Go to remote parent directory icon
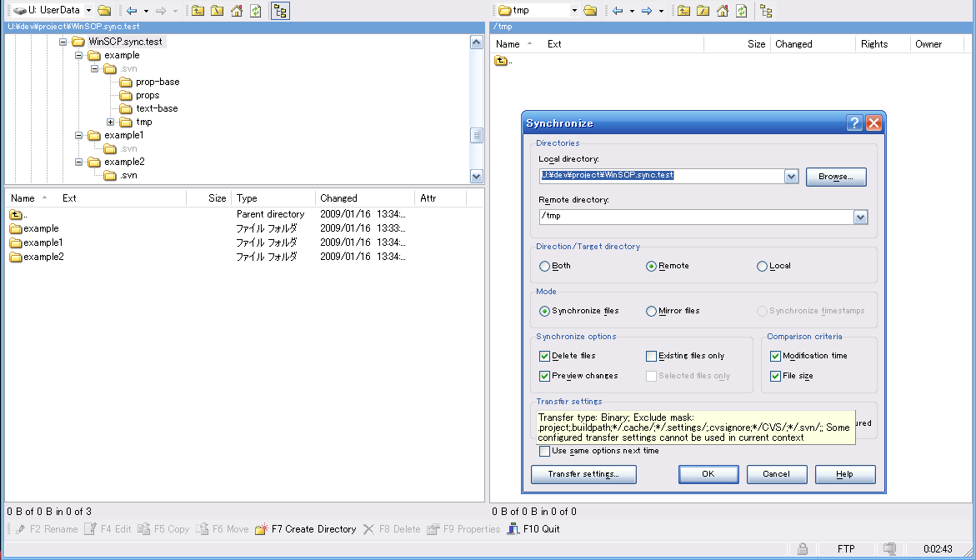Image resolution: width=976 pixels, height=560 pixels. point(683,11)
